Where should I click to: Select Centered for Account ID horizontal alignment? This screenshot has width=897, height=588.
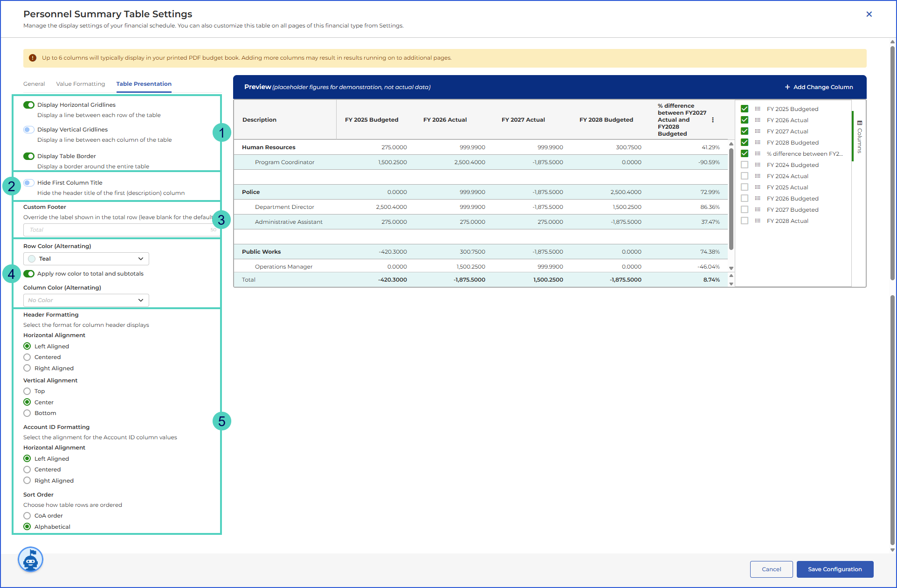pyautogui.click(x=27, y=470)
